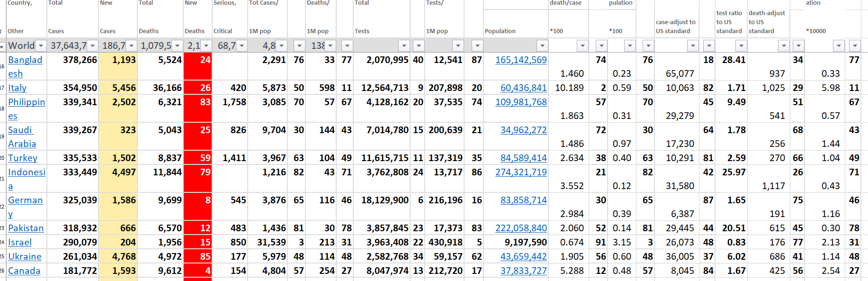Select row header number 20

(2, 158)
